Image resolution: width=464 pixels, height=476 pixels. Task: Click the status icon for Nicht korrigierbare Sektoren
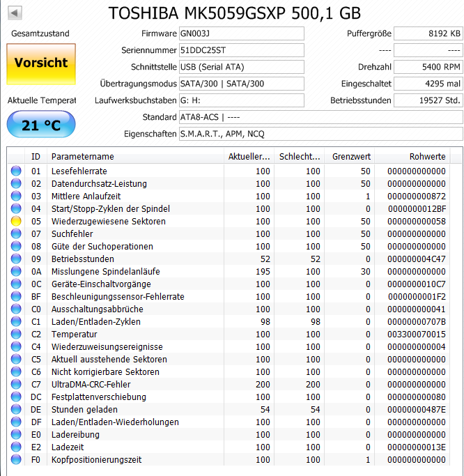point(16,372)
